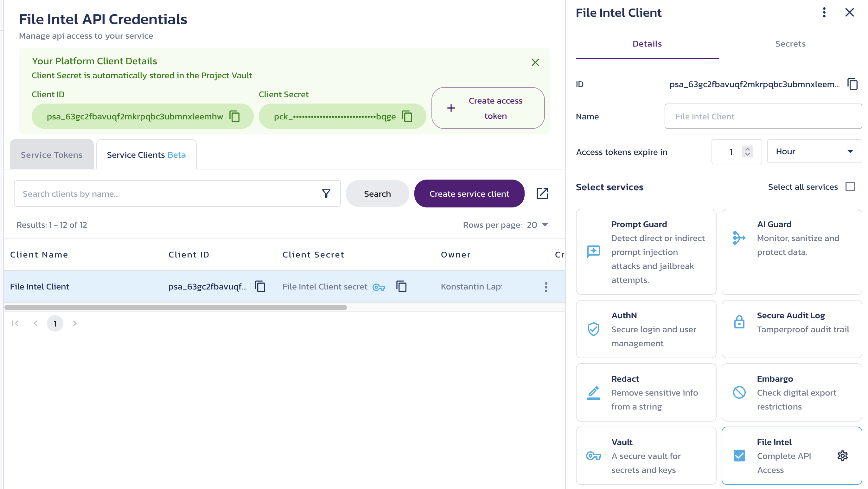Screen dimensions: 868x489
Task: Copy the Client ID in the green banner
Action: point(234,116)
